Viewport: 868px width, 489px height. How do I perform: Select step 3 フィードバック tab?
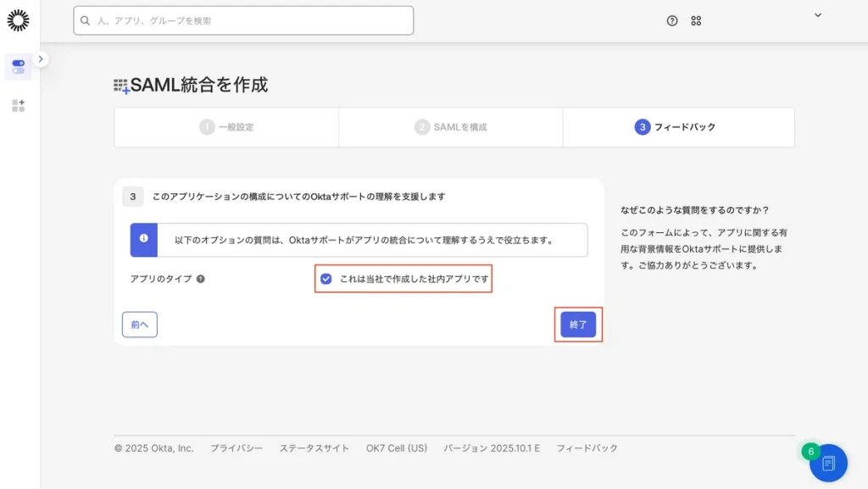click(676, 127)
